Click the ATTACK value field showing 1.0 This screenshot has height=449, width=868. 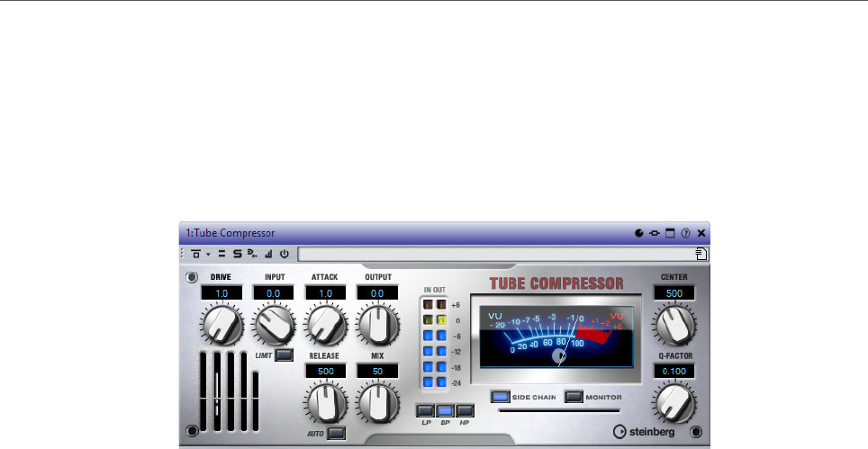[x=326, y=293]
